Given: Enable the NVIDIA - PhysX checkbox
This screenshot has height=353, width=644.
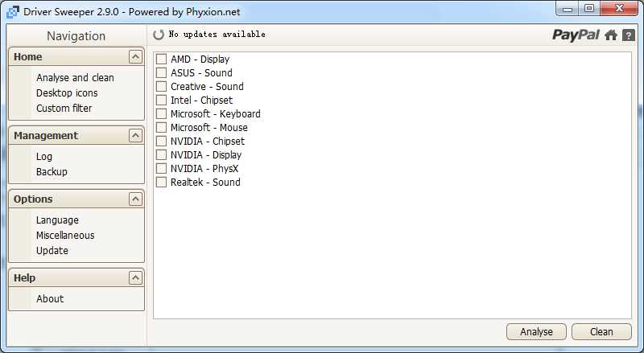Looking at the screenshot, I should (161, 169).
